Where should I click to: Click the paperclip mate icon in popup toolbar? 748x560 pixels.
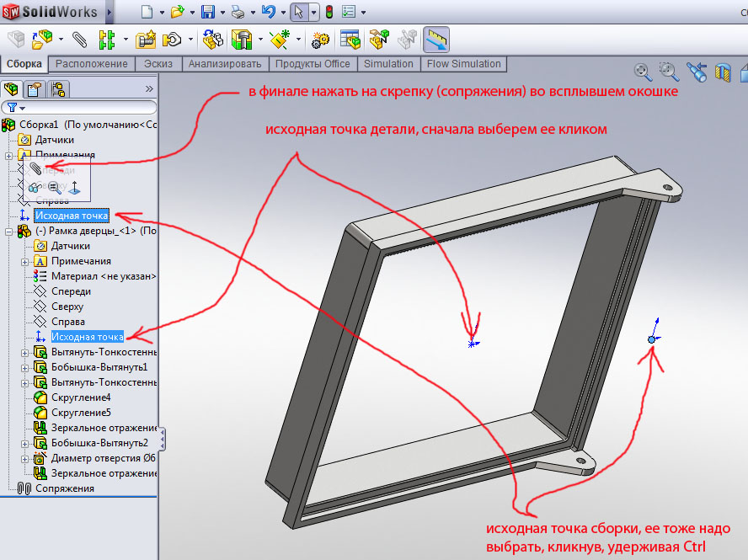coord(35,169)
